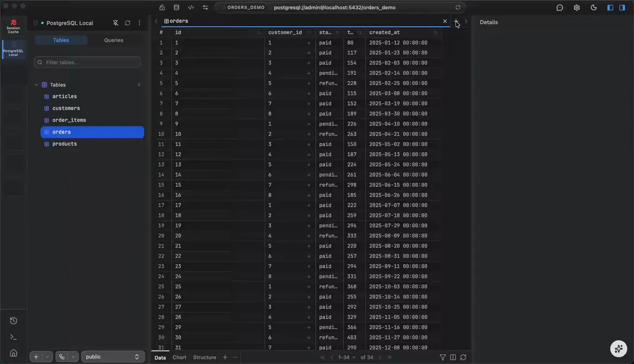Click the postgresql connection URL text
This screenshot has width=634, height=364.
click(335, 8)
